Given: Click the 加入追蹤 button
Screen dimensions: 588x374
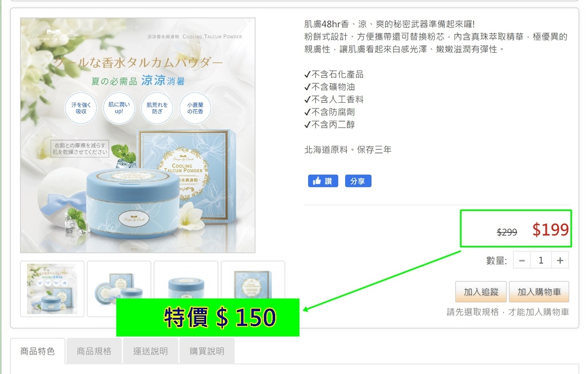Looking at the screenshot, I should [x=481, y=292].
